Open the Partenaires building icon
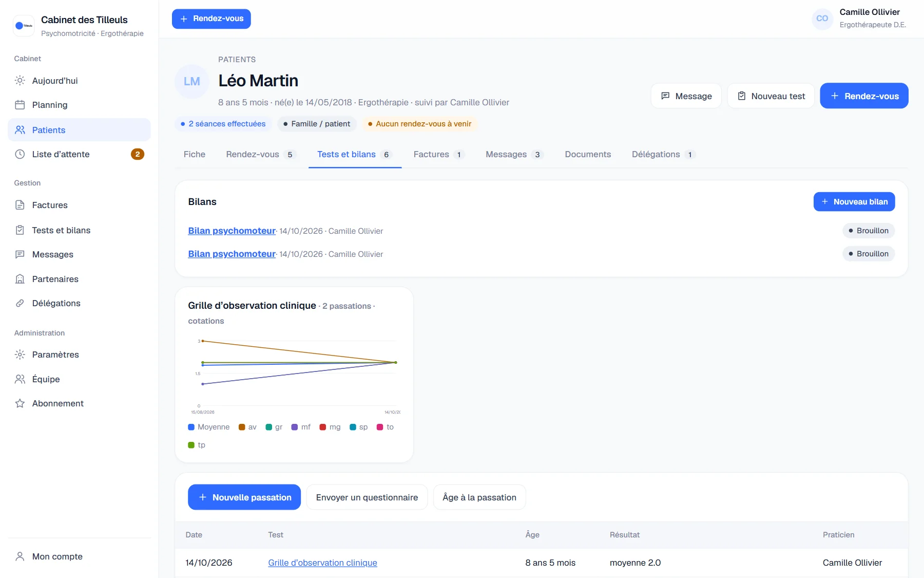924x578 pixels. click(20, 279)
